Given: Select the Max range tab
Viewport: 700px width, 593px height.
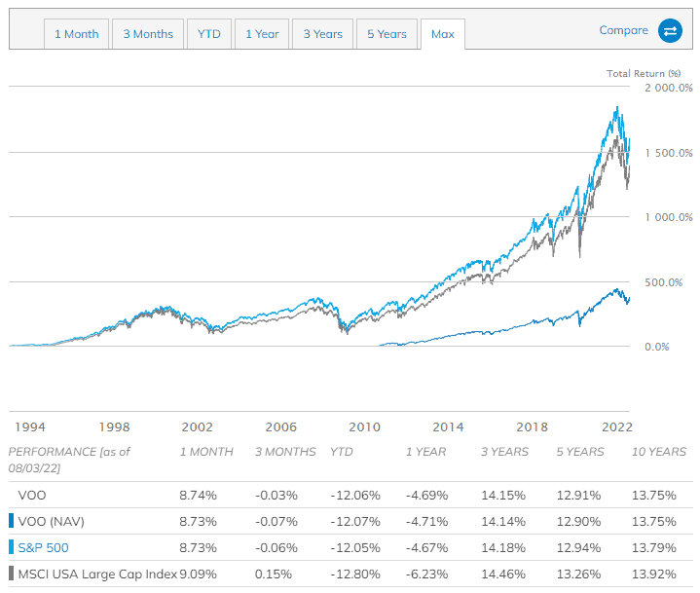Looking at the screenshot, I should click(x=442, y=34).
